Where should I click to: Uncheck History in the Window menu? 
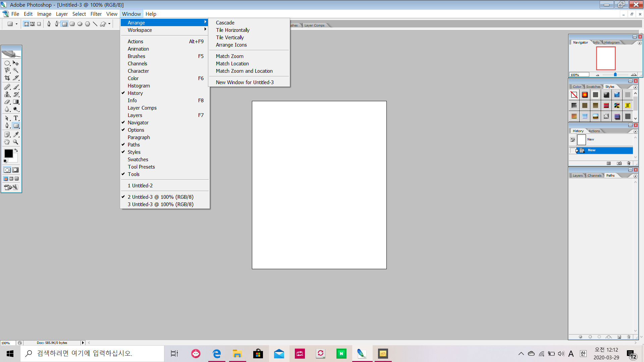click(x=135, y=93)
